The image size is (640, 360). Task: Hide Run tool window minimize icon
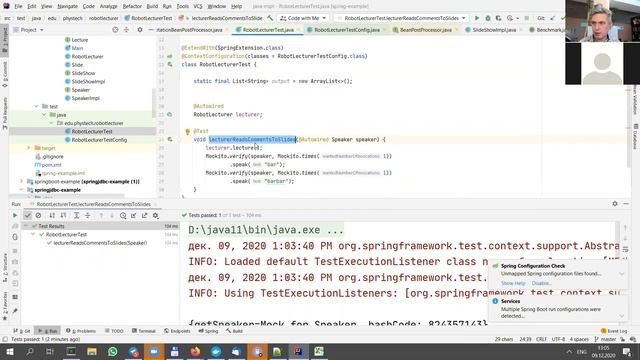626,204
